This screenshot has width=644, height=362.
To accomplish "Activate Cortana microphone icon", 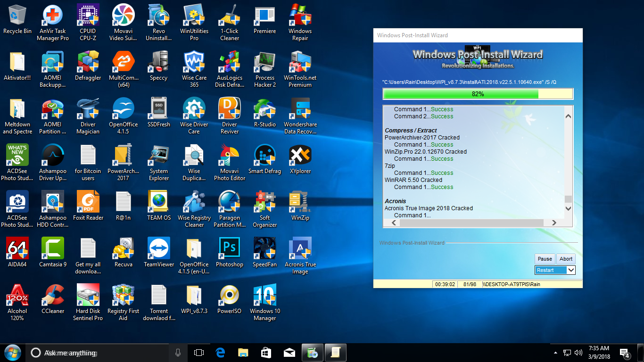I will tap(178, 353).
